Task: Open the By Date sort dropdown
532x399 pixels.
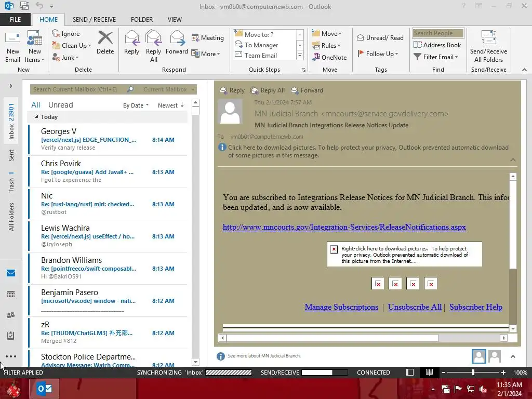Action: 136,105
